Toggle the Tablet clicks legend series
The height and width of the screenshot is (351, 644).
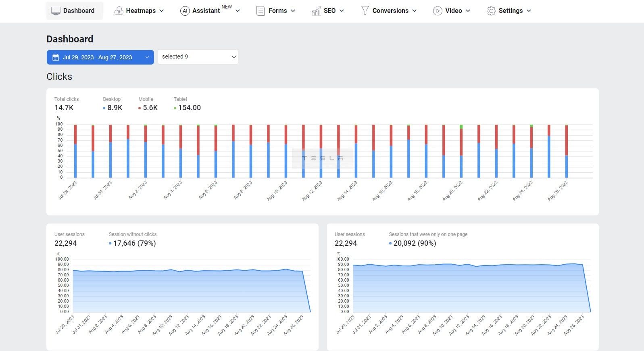coord(187,108)
